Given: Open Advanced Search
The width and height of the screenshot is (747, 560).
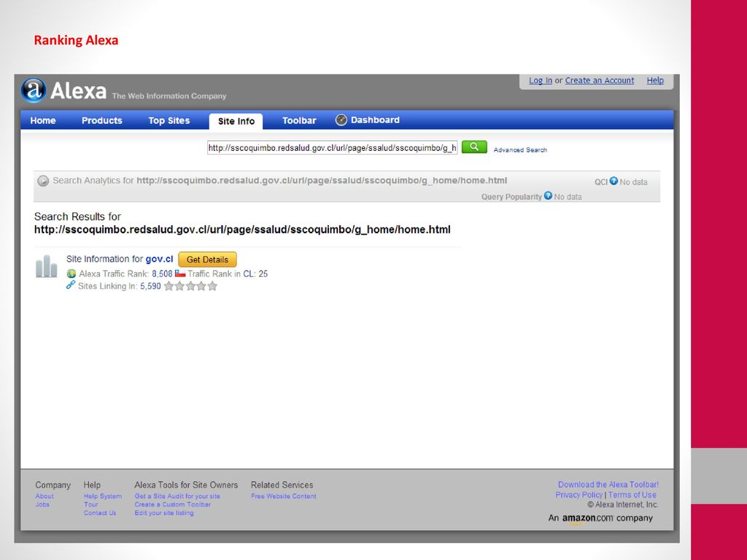Looking at the screenshot, I should (520, 149).
